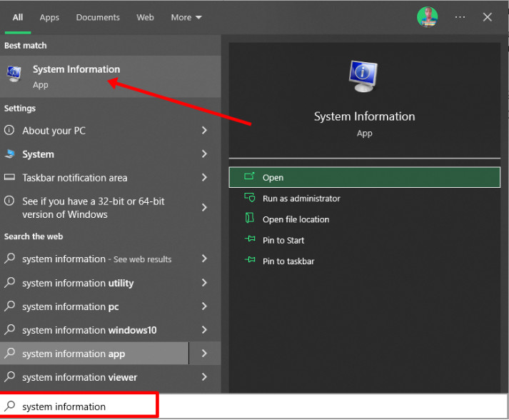Search web for 'system information app'
This screenshot has height=420, width=509.
(94, 353)
